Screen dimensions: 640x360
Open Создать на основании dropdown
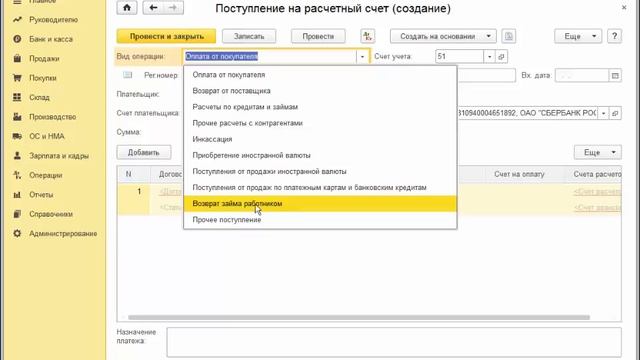(x=443, y=36)
